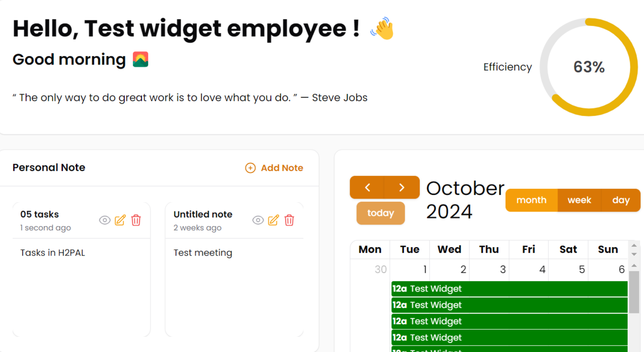Click the Efficiency 63% progress ring

[589, 67]
